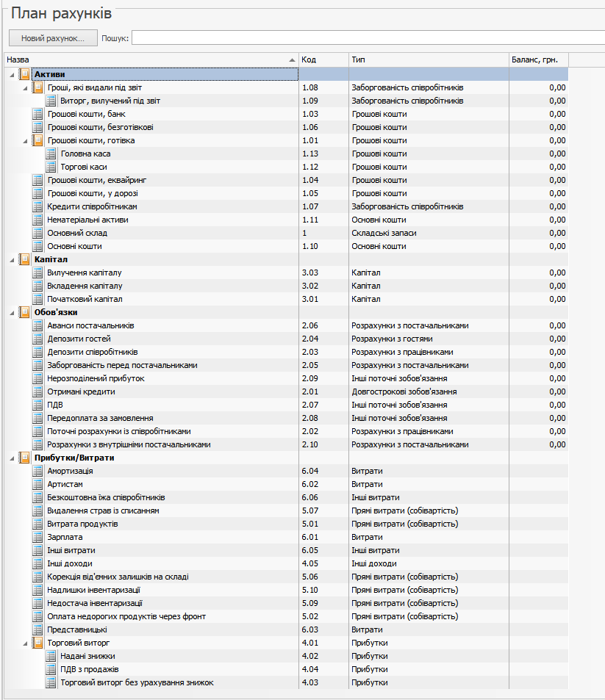
Task: Collapse the Капітал tree group
Action: click(x=12, y=259)
